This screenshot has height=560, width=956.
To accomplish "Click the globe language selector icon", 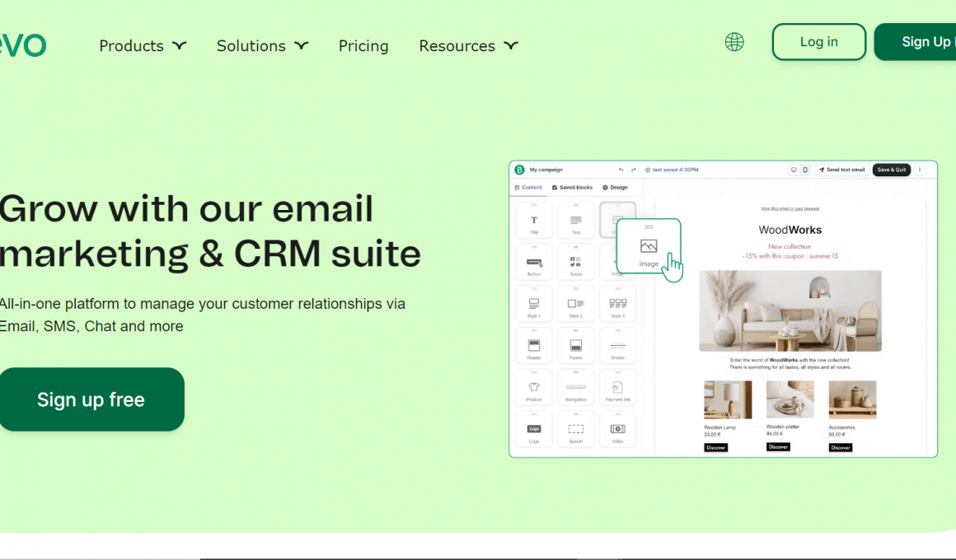I will [734, 42].
